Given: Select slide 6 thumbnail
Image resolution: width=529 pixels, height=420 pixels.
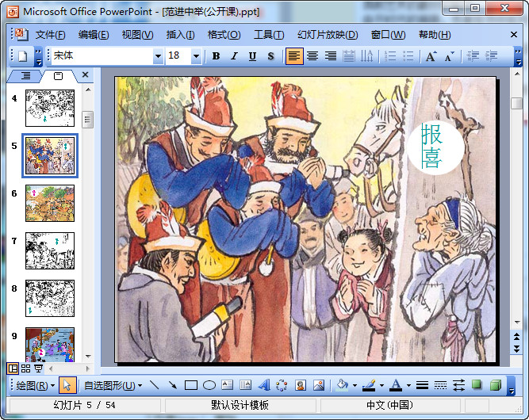Looking at the screenshot, I should click(50, 203).
